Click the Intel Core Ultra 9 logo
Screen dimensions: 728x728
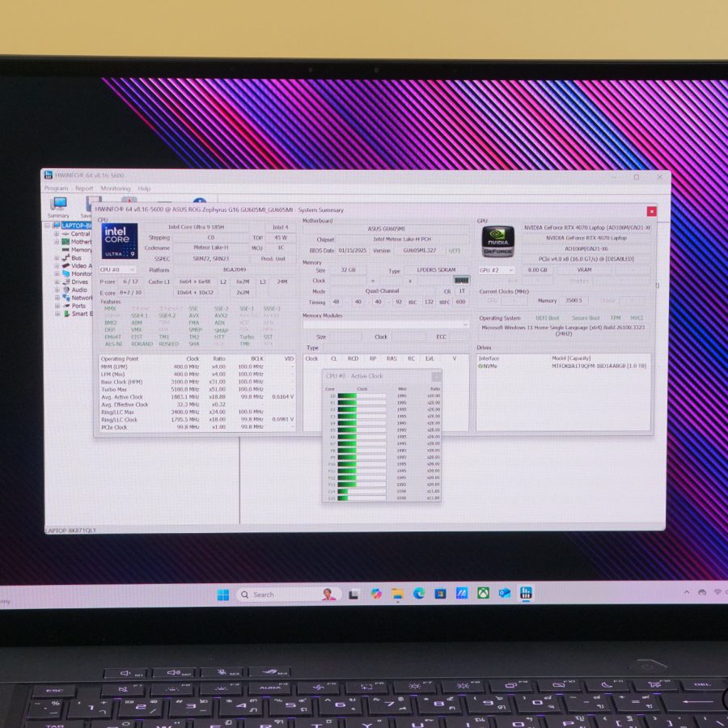click(x=120, y=241)
